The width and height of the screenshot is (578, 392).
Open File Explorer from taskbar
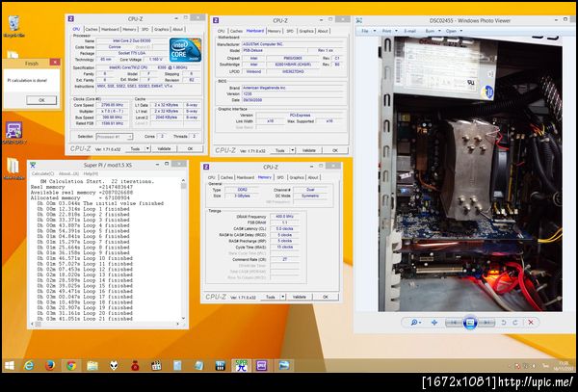[x=92, y=365]
